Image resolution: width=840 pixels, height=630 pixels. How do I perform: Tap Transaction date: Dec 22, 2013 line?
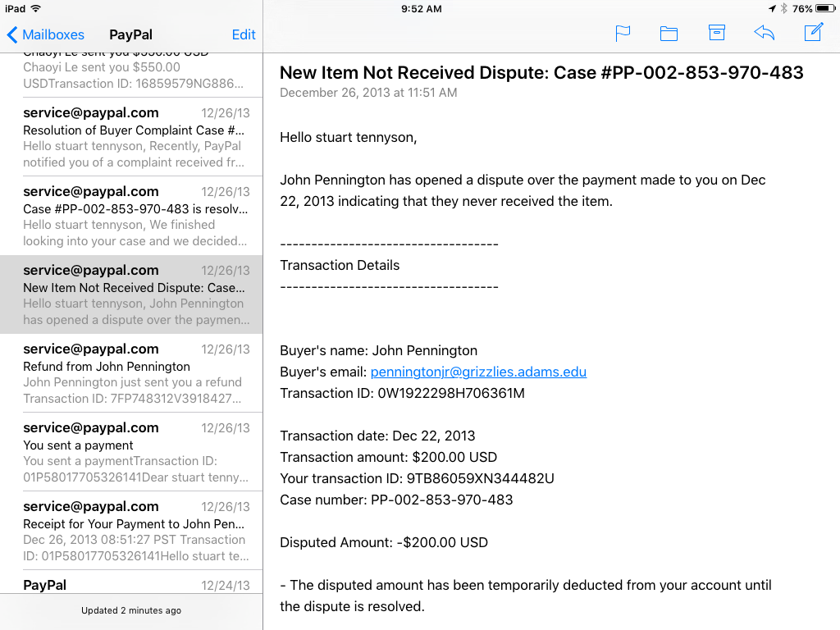pos(377,436)
